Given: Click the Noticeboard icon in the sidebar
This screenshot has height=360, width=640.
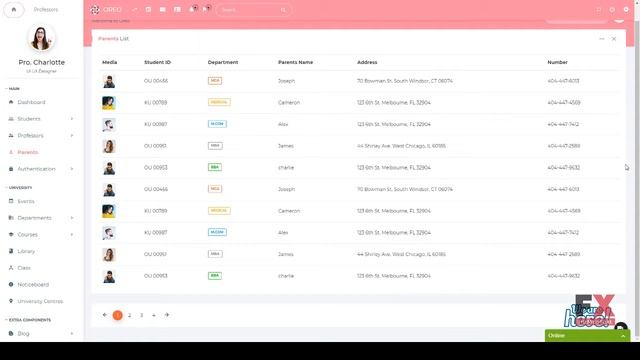Looking at the screenshot, I should [x=11, y=284].
